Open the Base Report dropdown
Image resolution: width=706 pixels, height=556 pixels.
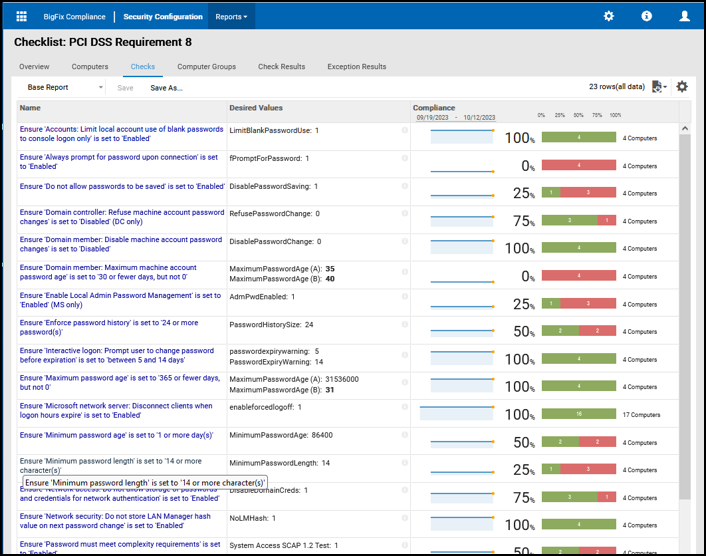[x=64, y=88]
